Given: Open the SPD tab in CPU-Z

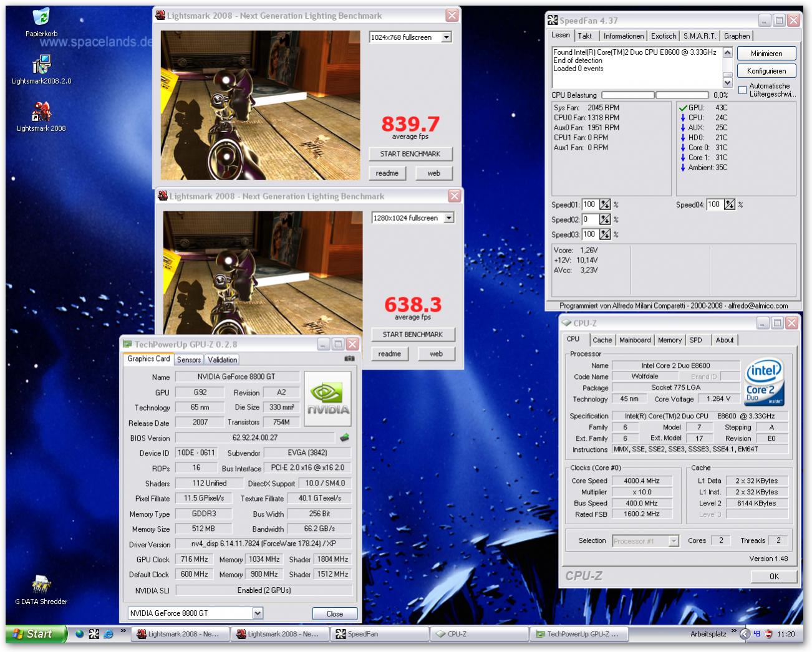Looking at the screenshot, I should [x=695, y=340].
